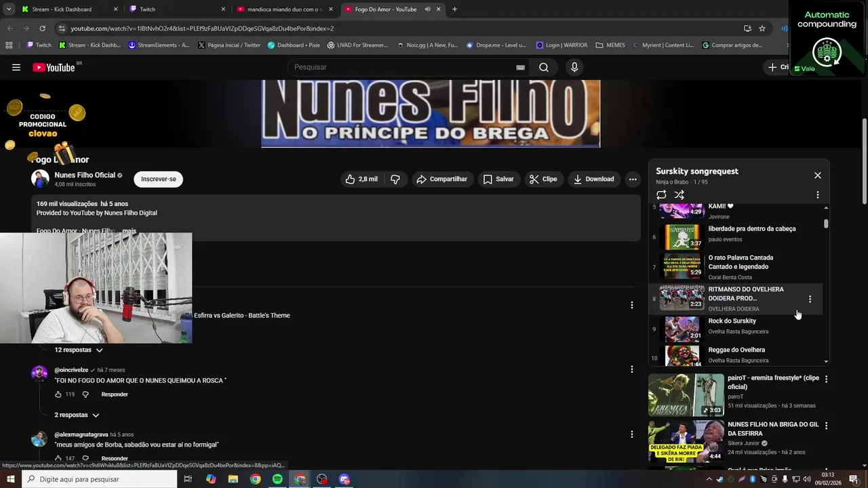Toggle playlist shuffle button
Screen dimensions: 868x488
pyautogui.click(x=679, y=195)
